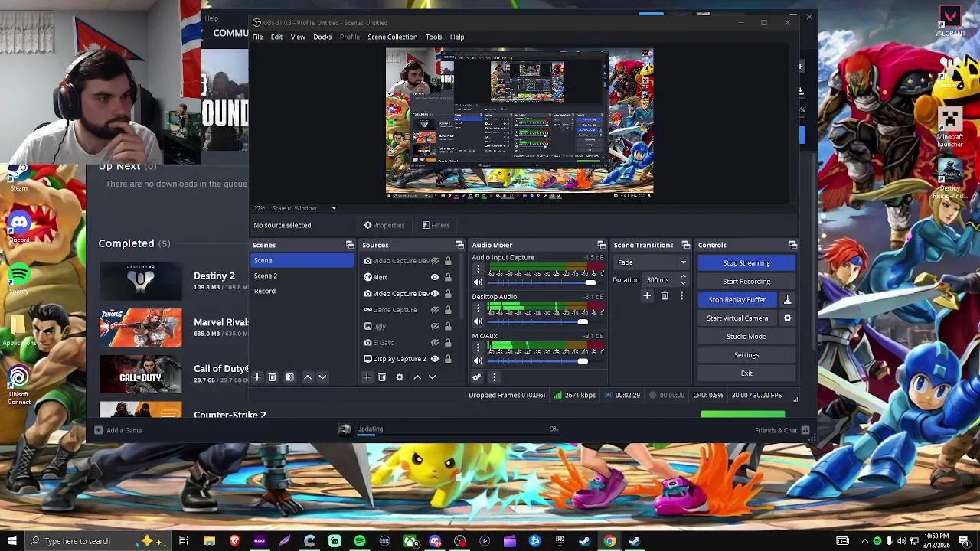Image resolution: width=980 pixels, height=551 pixels.
Task: Open the View menu in OBS
Action: [298, 37]
